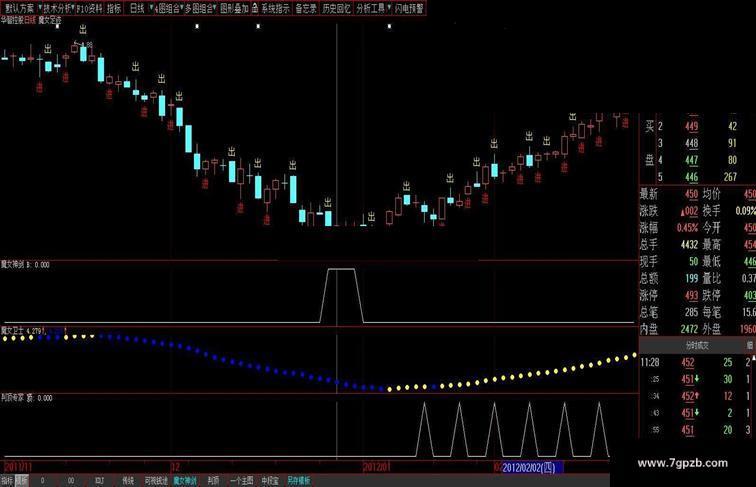Click bid level 5 price 446
This screenshot has width=756, height=487.
click(691, 177)
